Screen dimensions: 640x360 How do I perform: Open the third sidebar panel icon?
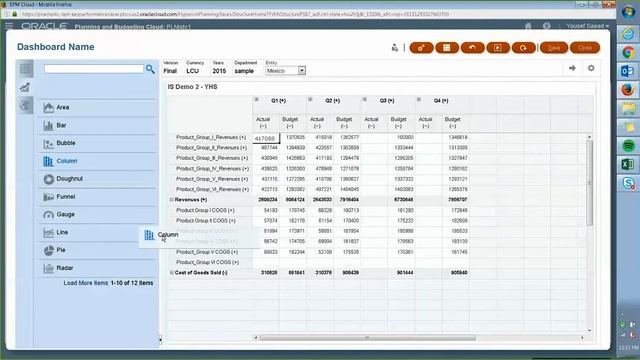[x=25, y=105]
